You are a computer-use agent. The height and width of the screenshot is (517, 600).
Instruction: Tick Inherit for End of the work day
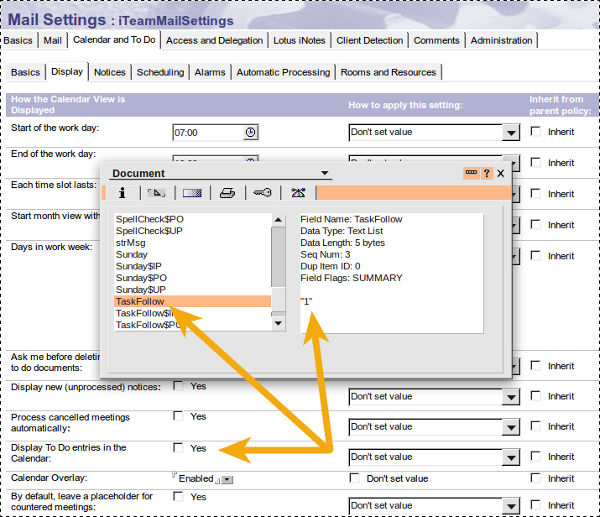(x=536, y=162)
